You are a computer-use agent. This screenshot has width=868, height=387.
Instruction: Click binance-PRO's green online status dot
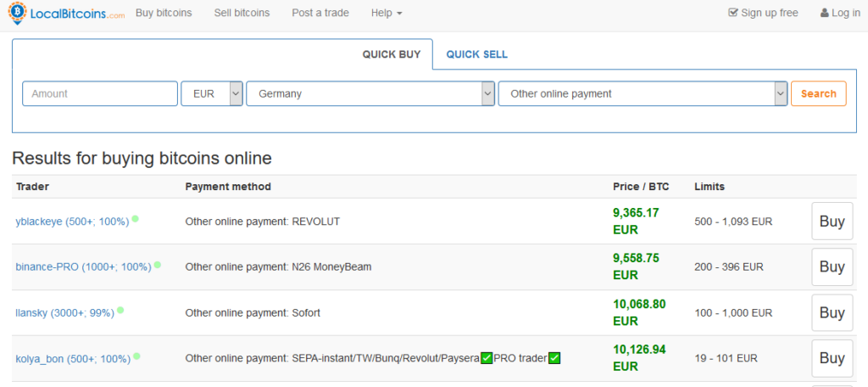point(158,265)
